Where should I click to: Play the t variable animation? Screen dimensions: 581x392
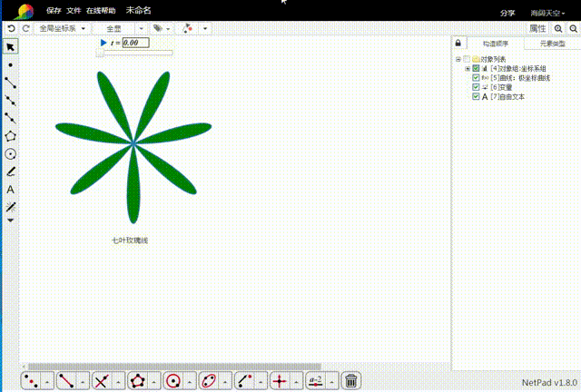(103, 43)
